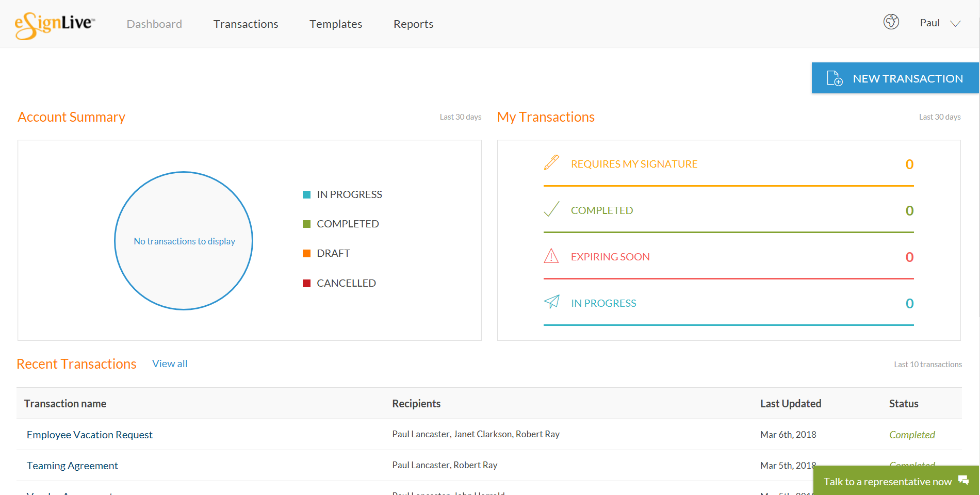Expand the Paul user menu arrow

[x=955, y=24]
